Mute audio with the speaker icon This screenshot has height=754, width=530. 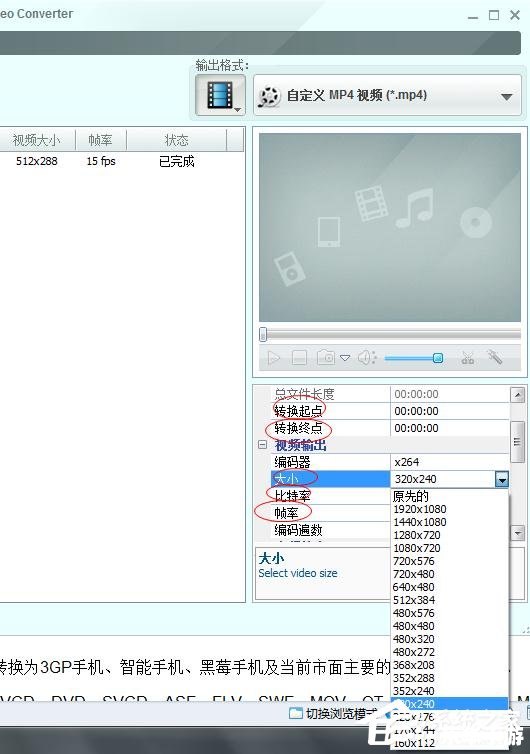point(367,358)
